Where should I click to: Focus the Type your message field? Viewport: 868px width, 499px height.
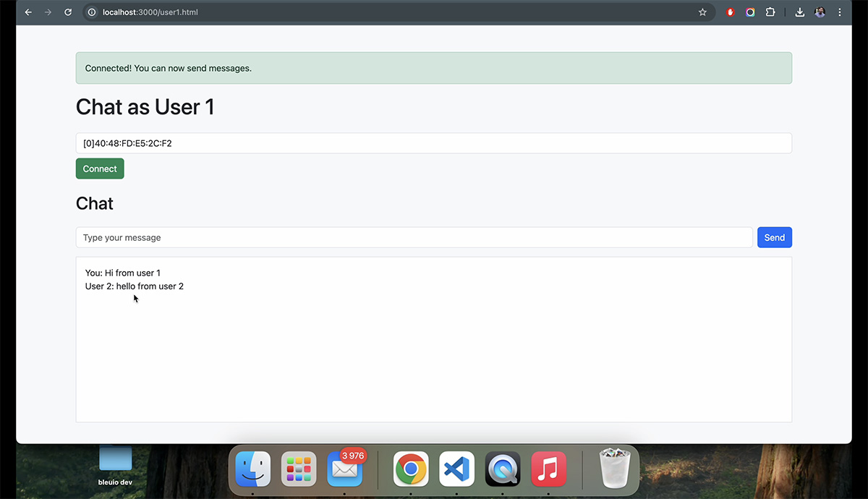pos(414,237)
